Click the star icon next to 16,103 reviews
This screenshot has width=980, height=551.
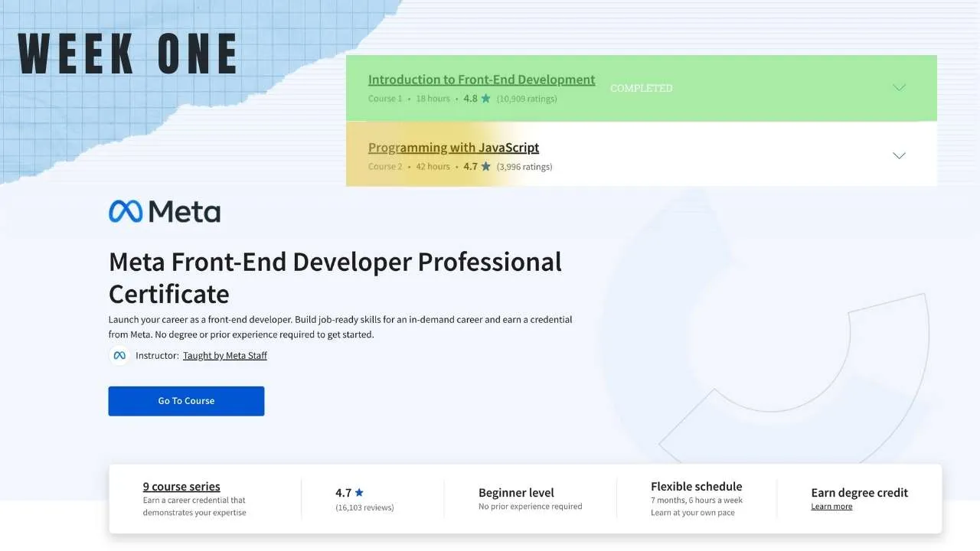[359, 493]
